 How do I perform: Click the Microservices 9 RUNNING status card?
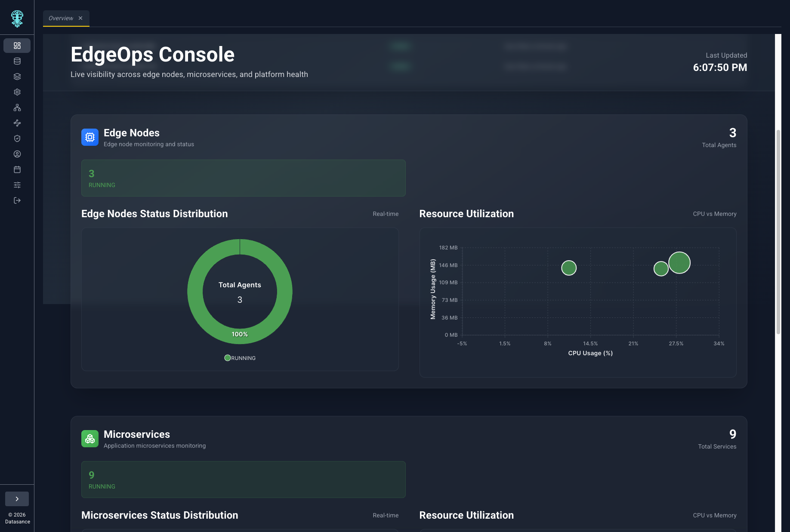(244, 480)
